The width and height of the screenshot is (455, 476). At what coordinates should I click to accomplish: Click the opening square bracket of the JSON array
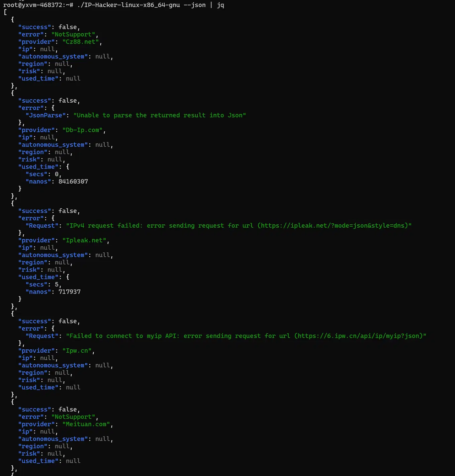(x=5, y=12)
